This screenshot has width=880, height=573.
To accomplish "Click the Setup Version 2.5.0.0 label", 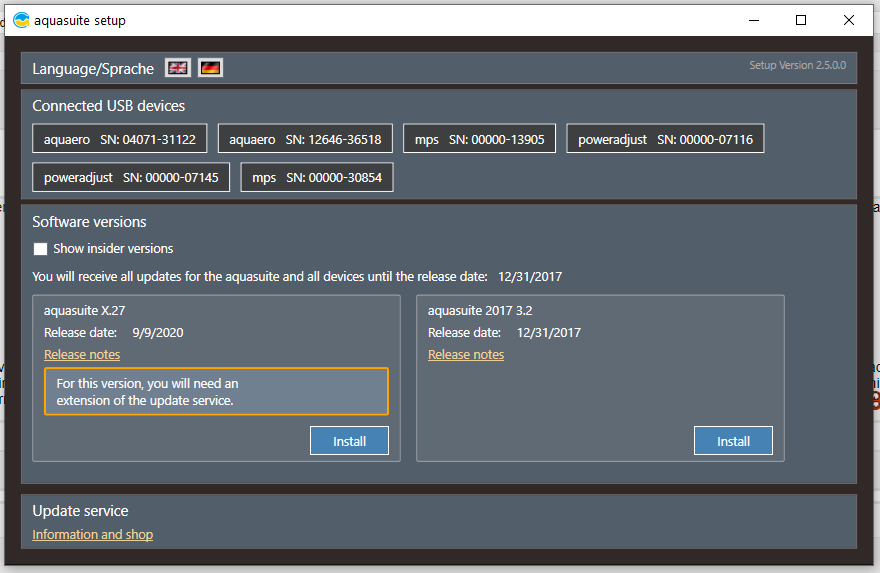I will [x=797, y=65].
